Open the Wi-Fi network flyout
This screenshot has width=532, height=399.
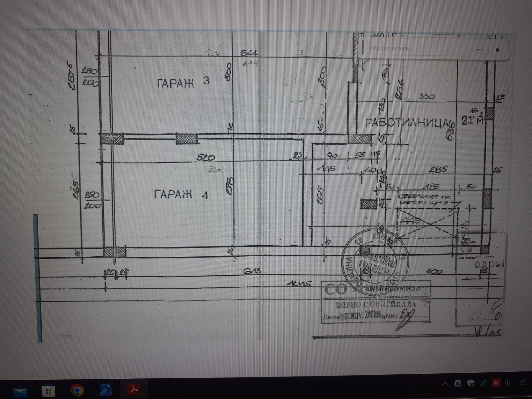click(x=523, y=382)
